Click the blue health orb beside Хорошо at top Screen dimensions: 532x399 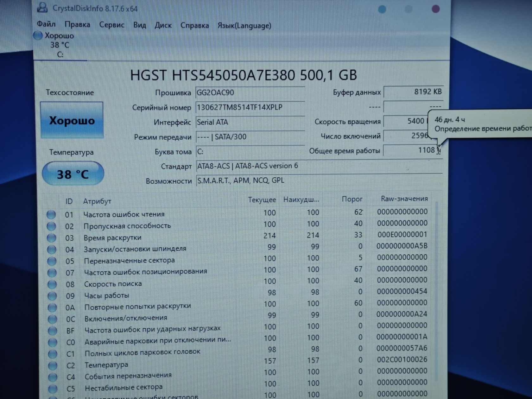click(38, 35)
